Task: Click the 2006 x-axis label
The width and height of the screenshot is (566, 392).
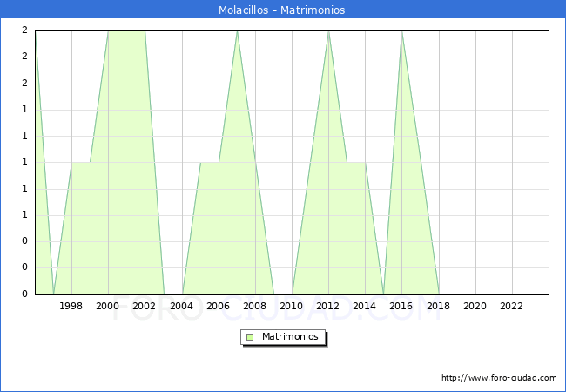Action: 218,306
